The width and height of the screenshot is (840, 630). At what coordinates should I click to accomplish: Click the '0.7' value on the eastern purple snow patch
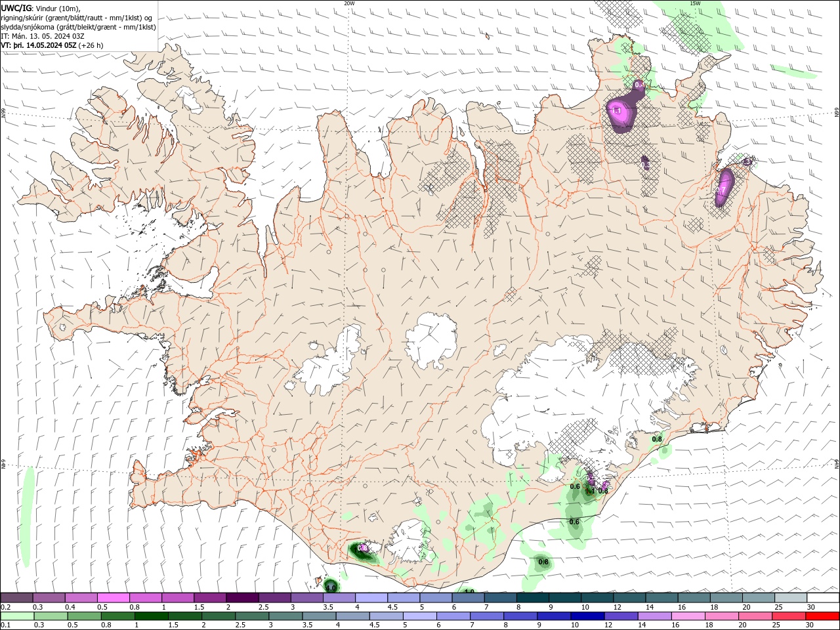point(721,191)
